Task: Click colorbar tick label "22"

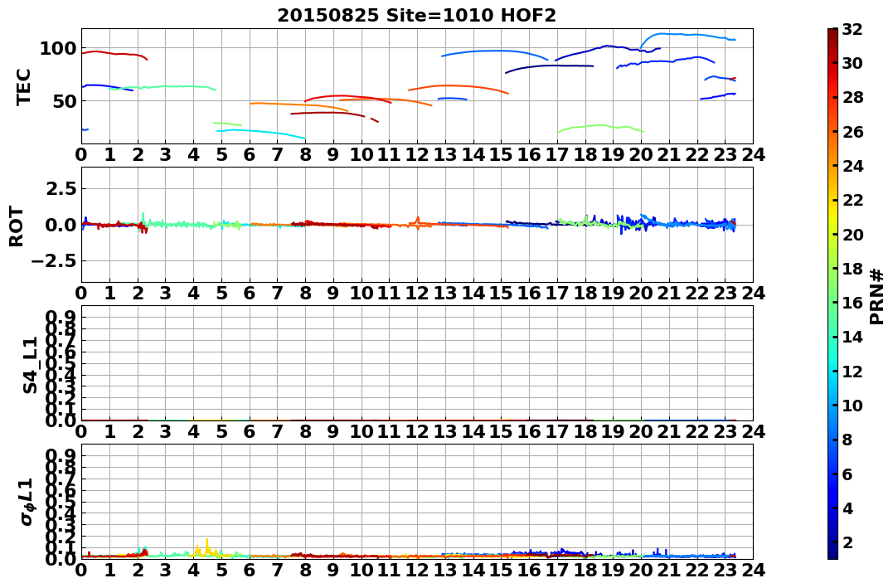Action: pyautogui.click(x=852, y=200)
